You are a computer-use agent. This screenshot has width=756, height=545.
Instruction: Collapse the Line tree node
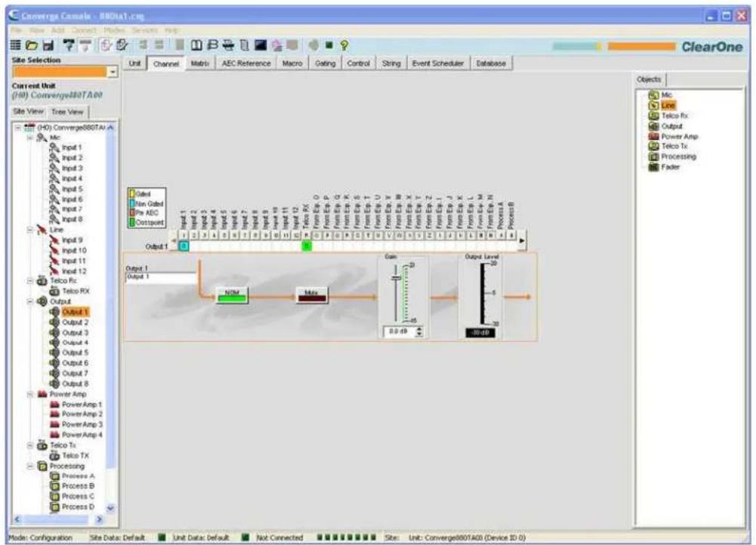[x=30, y=230]
